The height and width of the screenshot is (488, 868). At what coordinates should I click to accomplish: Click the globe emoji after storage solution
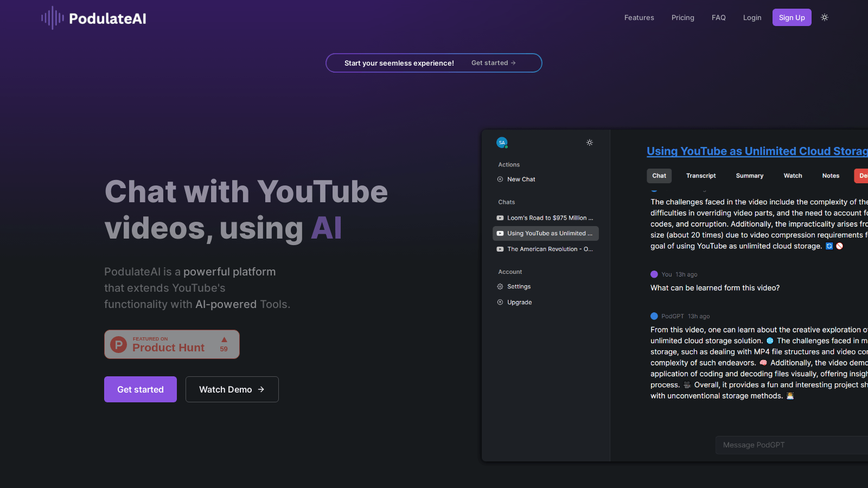pyautogui.click(x=770, y=341)
